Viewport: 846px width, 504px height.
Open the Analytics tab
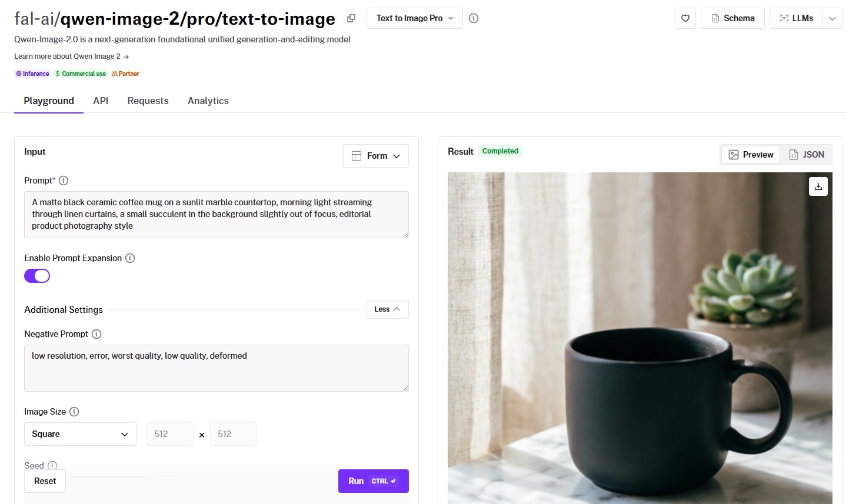tap(208, 101)
